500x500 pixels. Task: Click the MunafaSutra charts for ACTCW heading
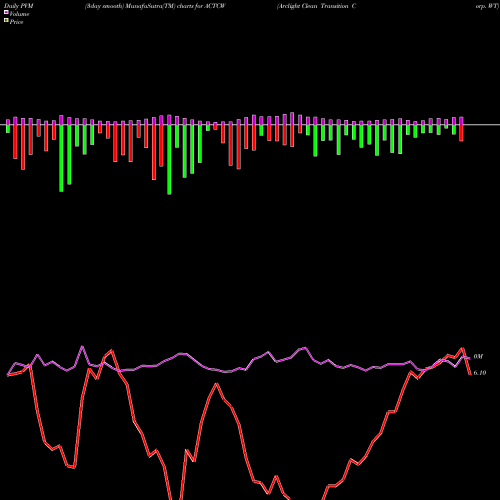tap(155, 6)
